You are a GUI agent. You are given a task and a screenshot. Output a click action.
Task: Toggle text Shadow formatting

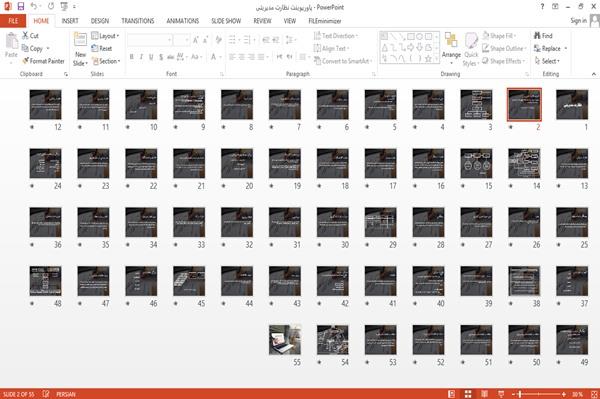pos(161,57)
